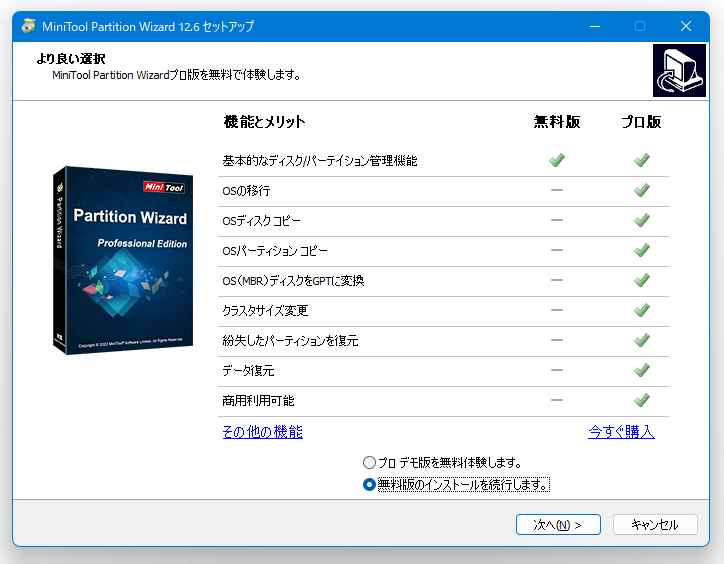Viewport: 724px width, 564px height.
Task: Click the 機能とメリット column header
Action: [264, 122]
